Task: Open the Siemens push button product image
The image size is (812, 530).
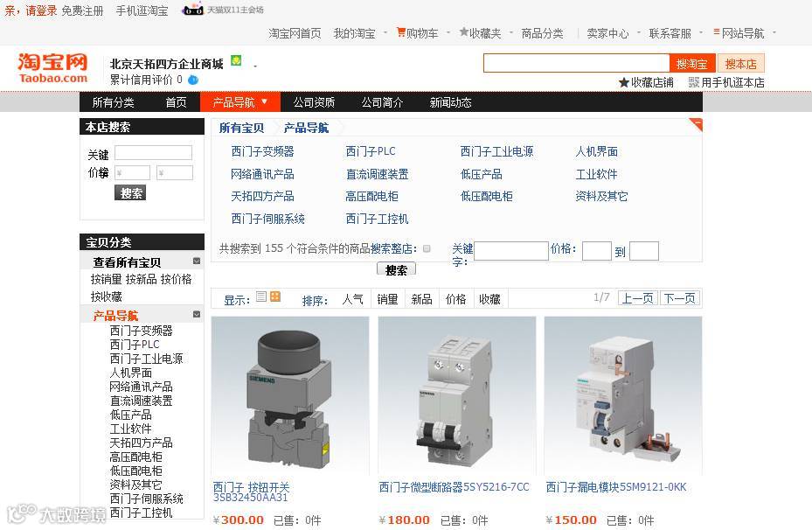Action: point(290,396)
